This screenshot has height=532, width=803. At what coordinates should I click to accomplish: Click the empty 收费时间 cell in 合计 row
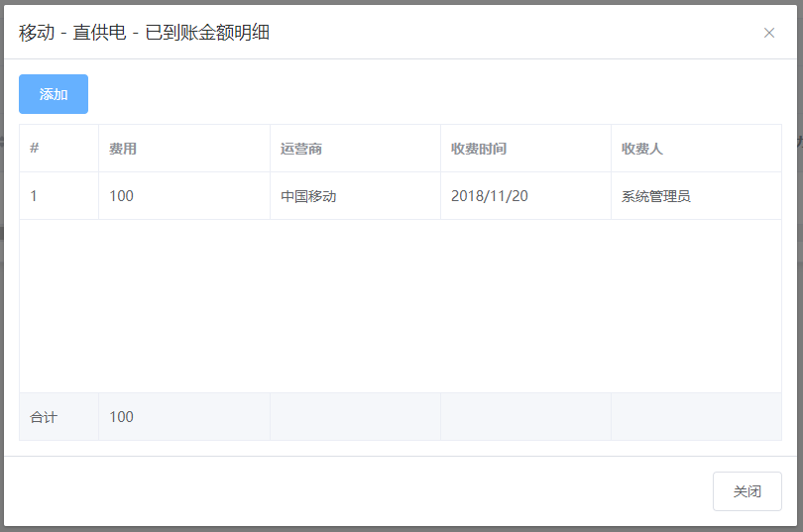(525, 417)
